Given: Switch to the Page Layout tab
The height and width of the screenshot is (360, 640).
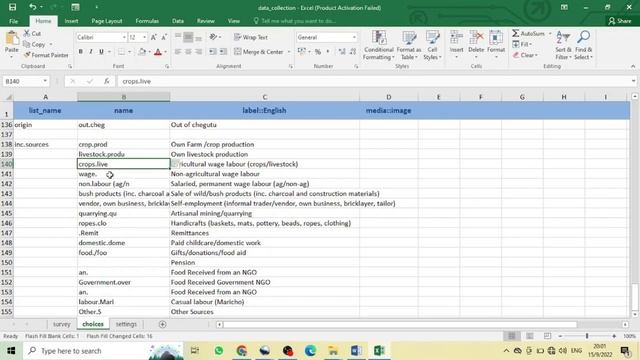Looking at the screenshot, I should [x=107, y=21].
